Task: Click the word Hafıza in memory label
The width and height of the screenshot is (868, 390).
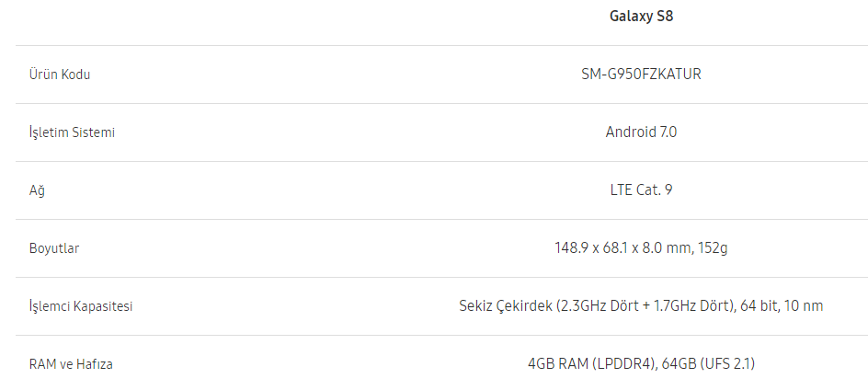Action: click(x=95, y=364)
